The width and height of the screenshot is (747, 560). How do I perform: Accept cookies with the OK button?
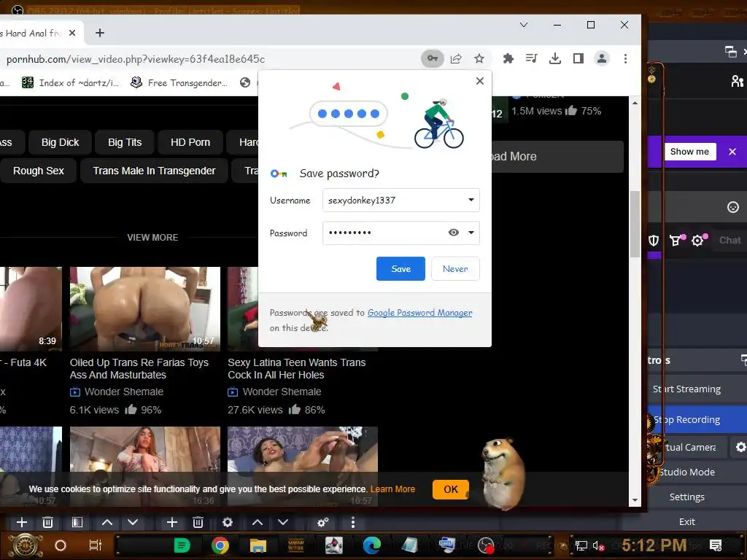[450, 489]
